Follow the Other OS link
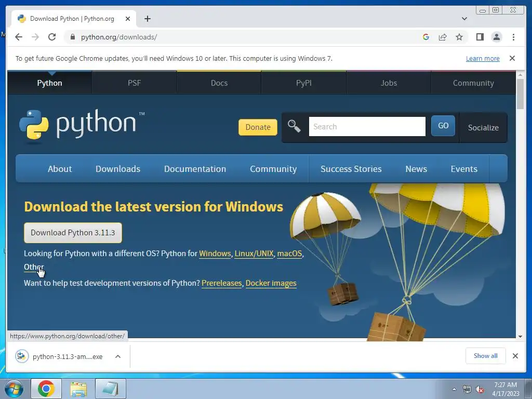532x399 pixels. 34,267
